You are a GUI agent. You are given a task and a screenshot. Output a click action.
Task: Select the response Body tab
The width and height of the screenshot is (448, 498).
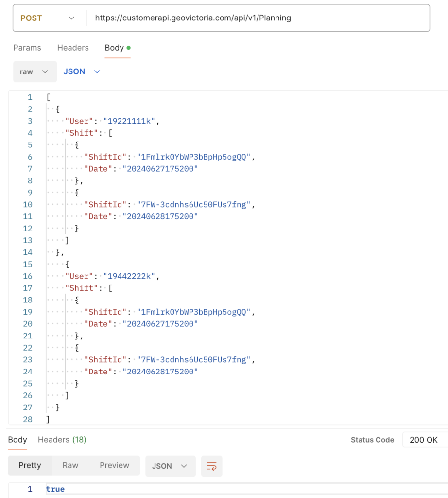pyautogui.click(x=17, y=440)
